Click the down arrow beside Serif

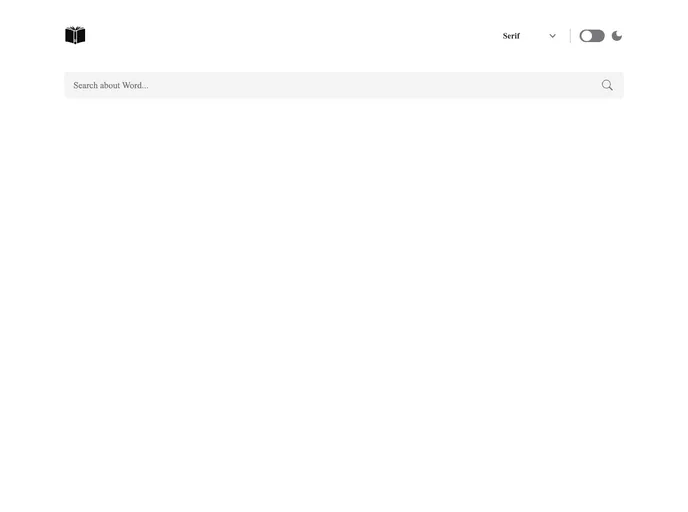click(552, 36)
